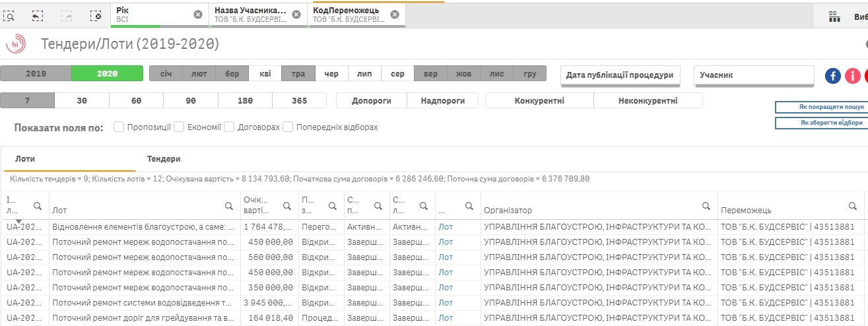Remove the Назва Учасника selection
Screen dimensions: 868x326
(x=296, y=15)
